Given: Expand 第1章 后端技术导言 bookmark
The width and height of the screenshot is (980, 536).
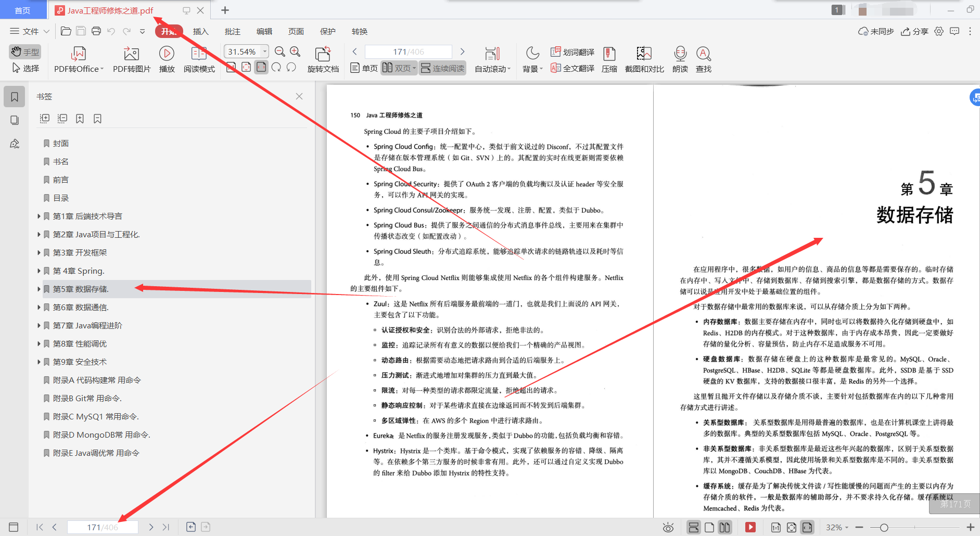Looking at the screenshot, I should click(39, 216).
